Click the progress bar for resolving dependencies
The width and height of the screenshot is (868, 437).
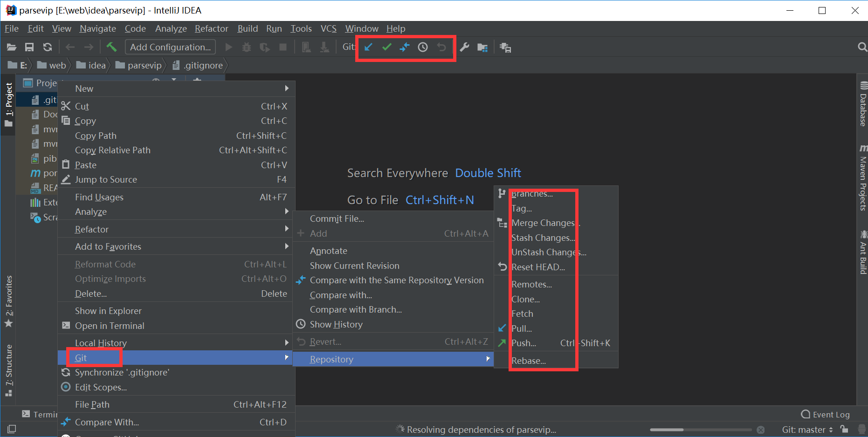click(x=701, y=430)
